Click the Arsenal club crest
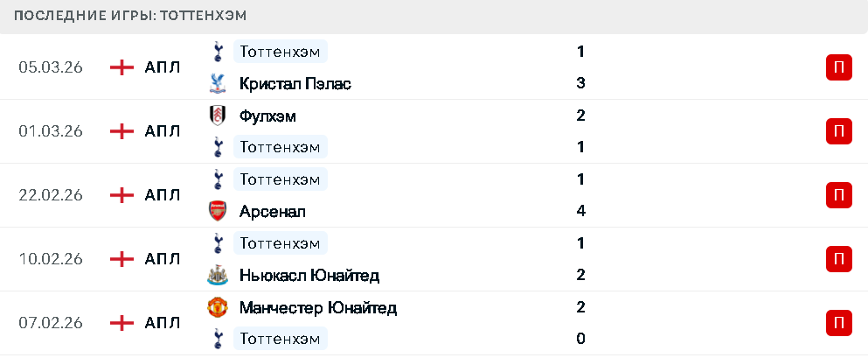 [216, 211]
